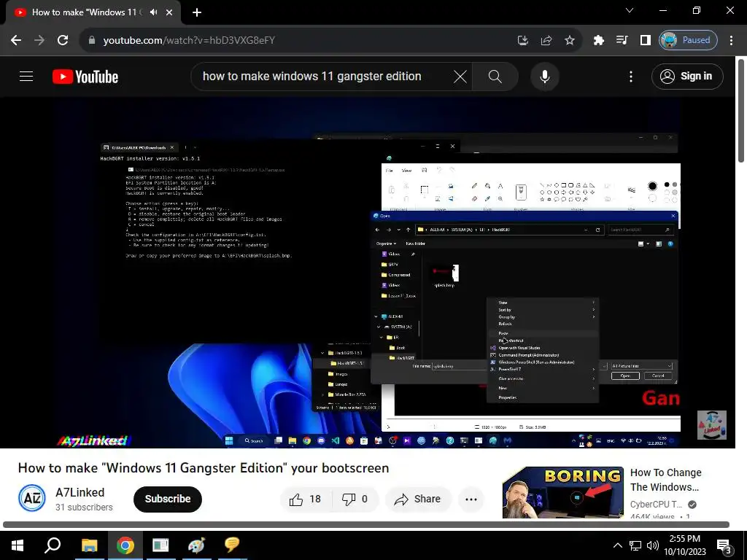747x560 pixels.
Task: Switch to Chrome in the taskbar
Action: pos(125,545)
